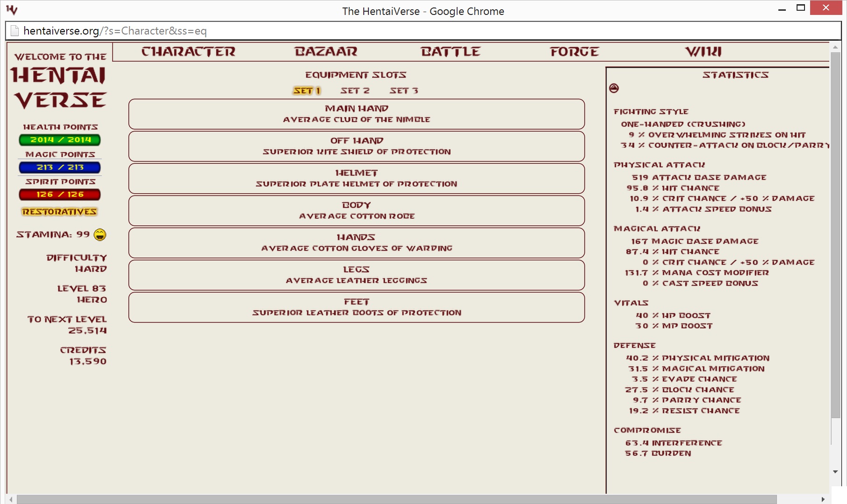
Task: Click the Restoratives link
Action: click(x=59, y=212)
